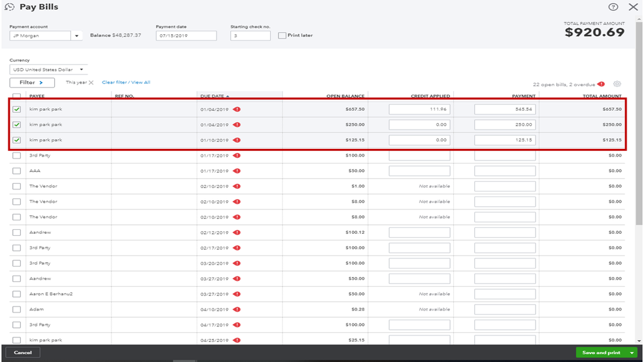Enable the Print later checkbox
The image size is (644, 362).
pyautogui.click(x=282, y=35)
